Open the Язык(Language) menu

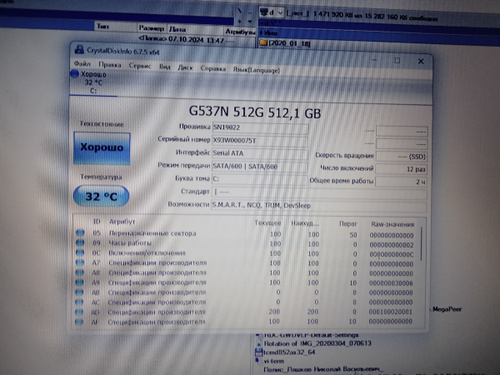[256, 70]
